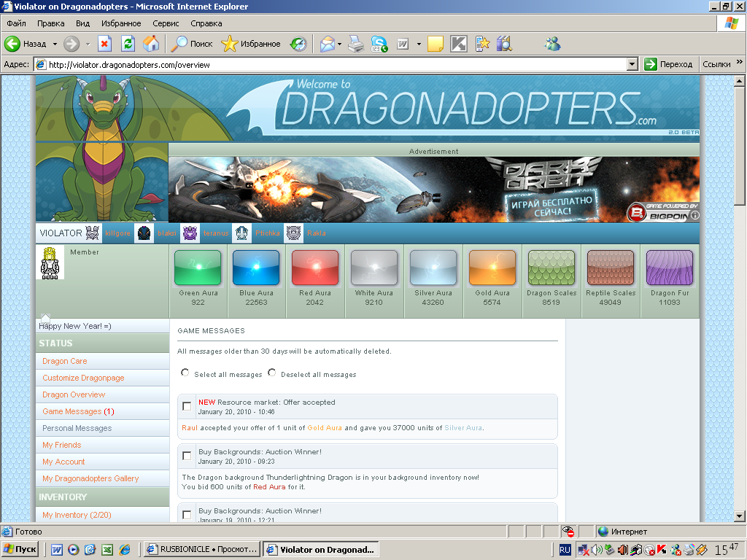The width and height of the screenshot is (747, 560).
Task: Click the White Aura resource icon
Action: pos(374,268)
